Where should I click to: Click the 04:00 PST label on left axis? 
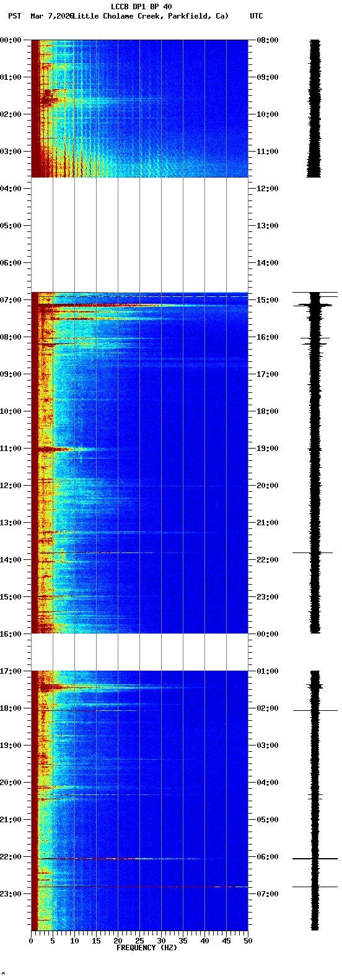click(x=11, y=189)
